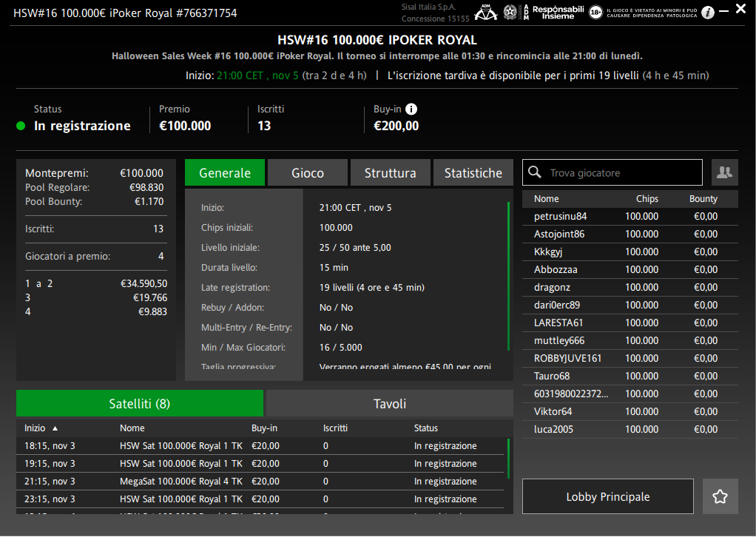Click the Responsabili Insieme logo
Viewport: 756px width, 537px height.
(x=558, y=13)
